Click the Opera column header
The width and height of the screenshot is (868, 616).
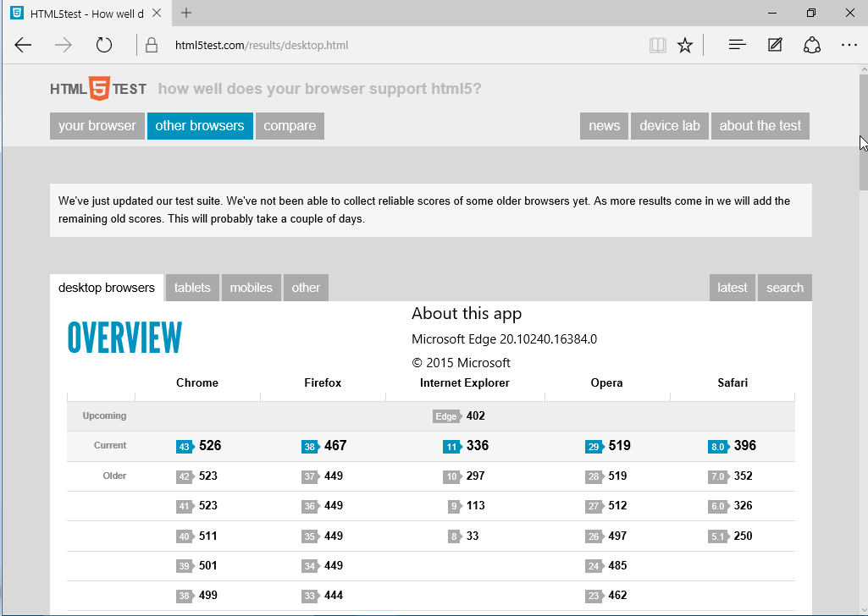point(606,382)
